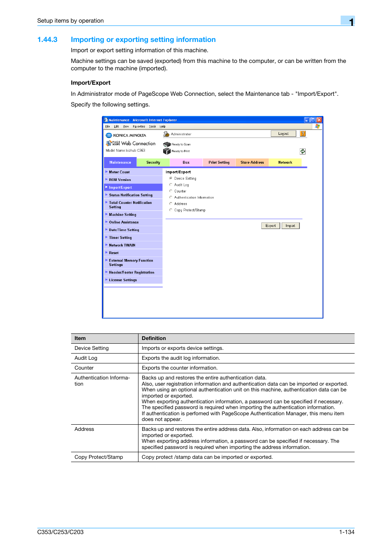Open the Favorites menu
This screenshot has height=555, width=392.
click(139, 127)
